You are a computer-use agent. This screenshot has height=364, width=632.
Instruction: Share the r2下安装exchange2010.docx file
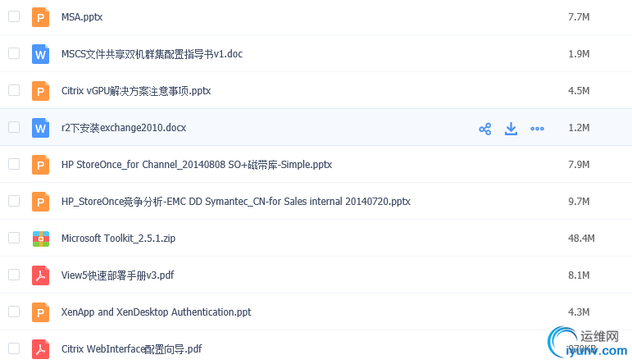[x=485, y=129]
